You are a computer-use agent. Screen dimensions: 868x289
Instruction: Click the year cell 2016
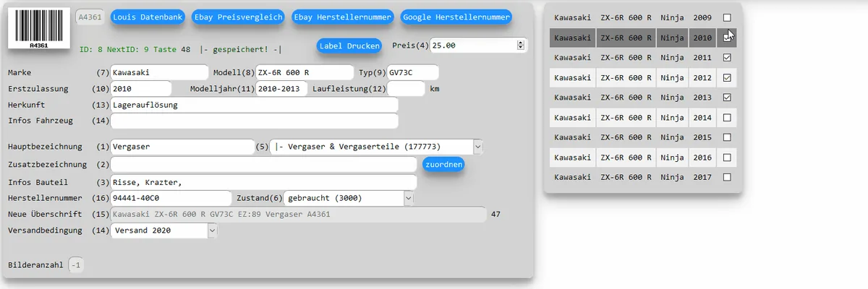pyautogui.click(x=702, y=157)
